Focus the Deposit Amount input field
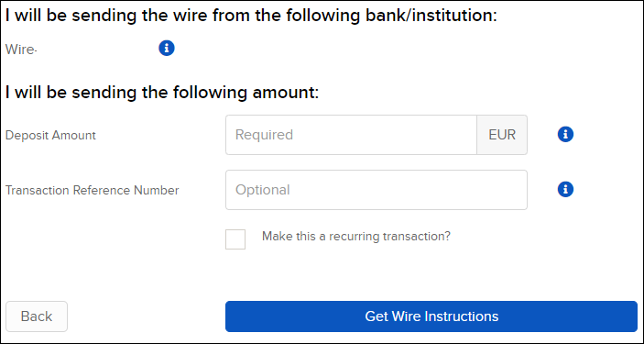 click(x=351, y=135)
